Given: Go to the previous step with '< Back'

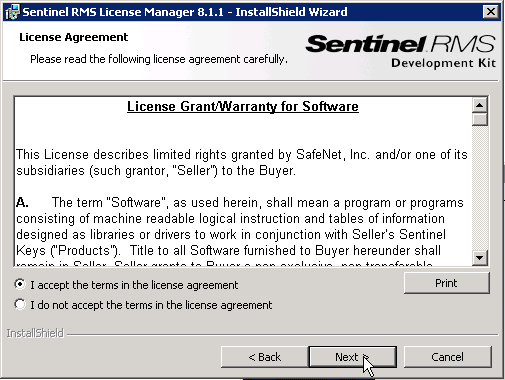Looking at the screenshot, I should click(265, 357).
